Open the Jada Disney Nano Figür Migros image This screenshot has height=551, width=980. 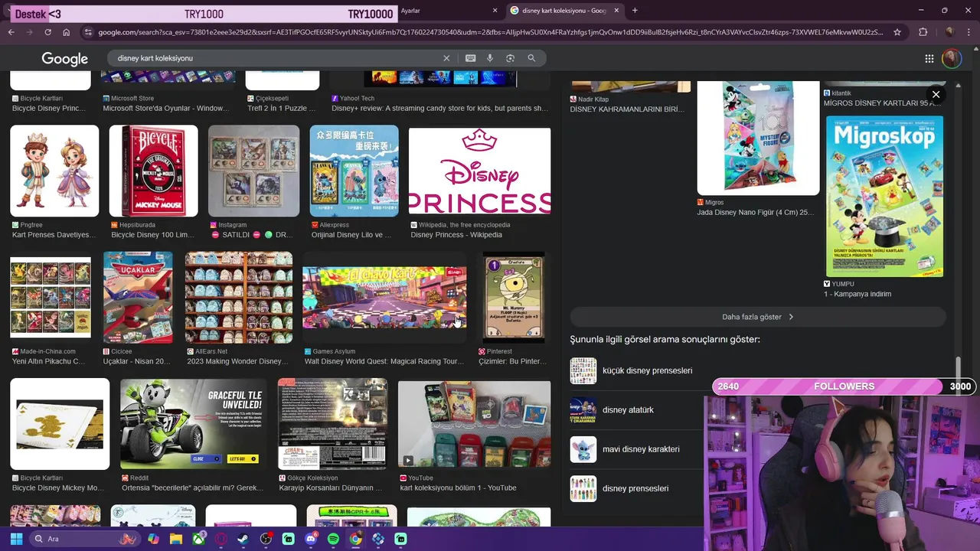[x=758, y=138]
